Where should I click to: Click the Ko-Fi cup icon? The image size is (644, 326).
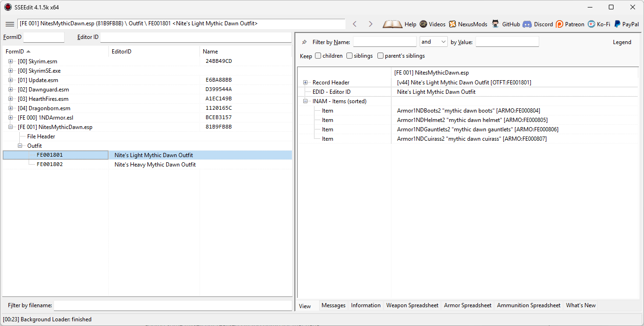[x=591, y=24]
